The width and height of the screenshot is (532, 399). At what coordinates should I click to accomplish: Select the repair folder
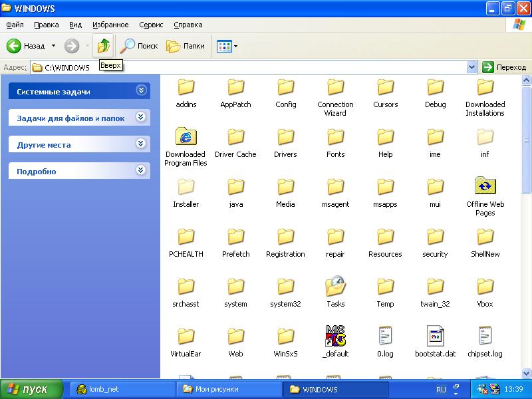[x=335, y=243]
